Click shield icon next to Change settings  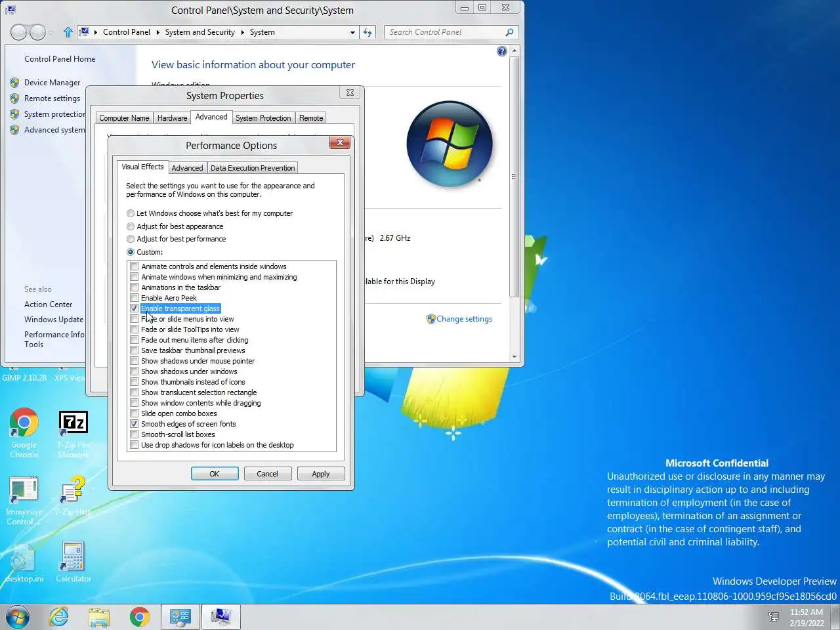point(430,319)
